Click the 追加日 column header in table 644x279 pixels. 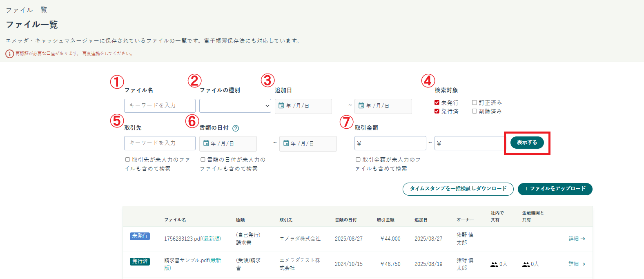pyautogui.click(x=421, y=220)
